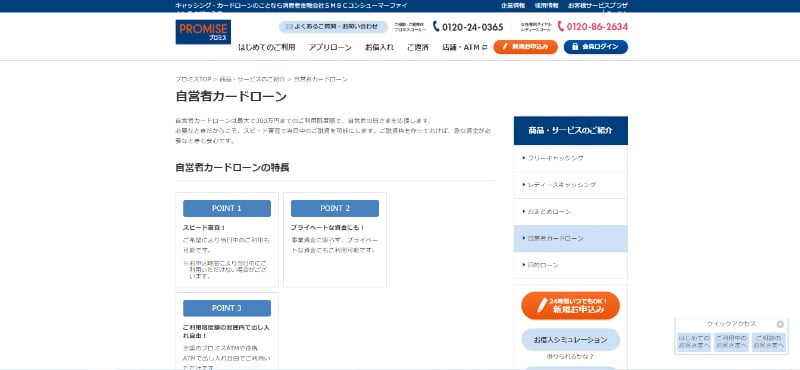
Task: Click the pencil icon in 24時間いつでもOK button
Action: point(541,305)
